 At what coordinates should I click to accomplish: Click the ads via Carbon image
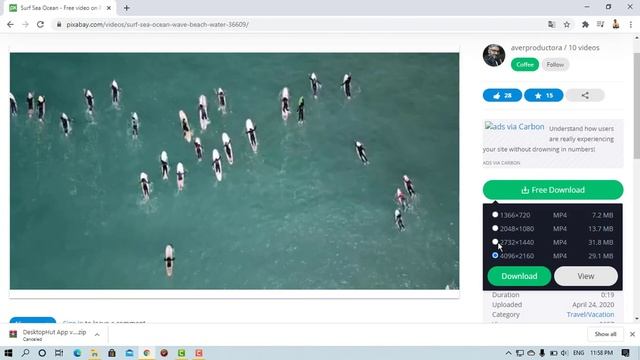click(514, 127)
